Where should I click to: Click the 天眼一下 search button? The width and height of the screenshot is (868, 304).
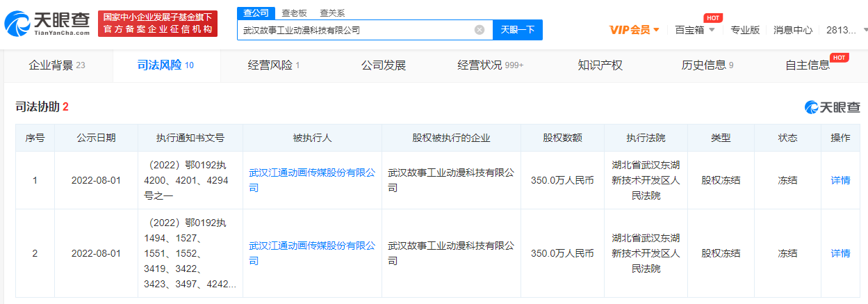point(518,30)
